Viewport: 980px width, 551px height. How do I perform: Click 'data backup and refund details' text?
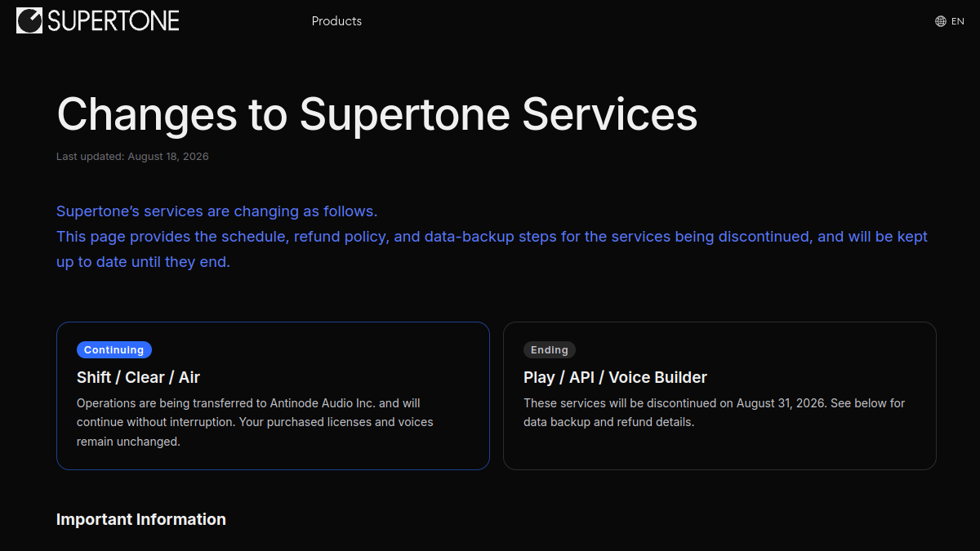(608, 422)
